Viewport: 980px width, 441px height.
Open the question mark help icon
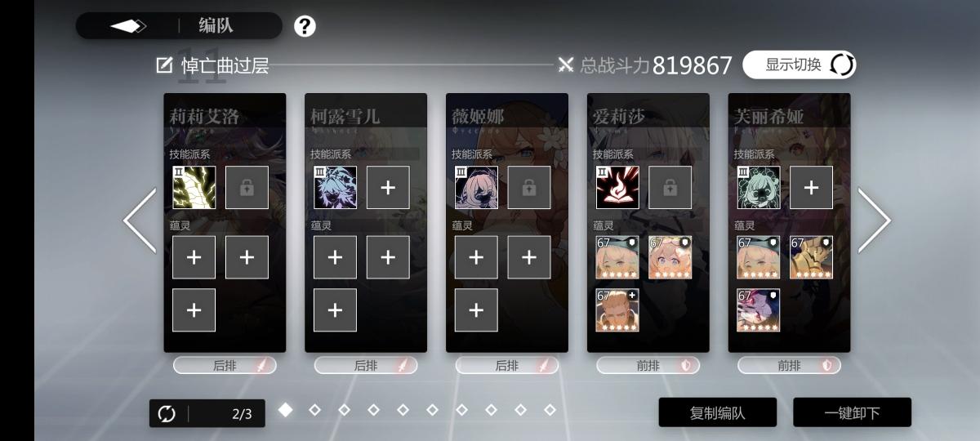click(305, 26)
